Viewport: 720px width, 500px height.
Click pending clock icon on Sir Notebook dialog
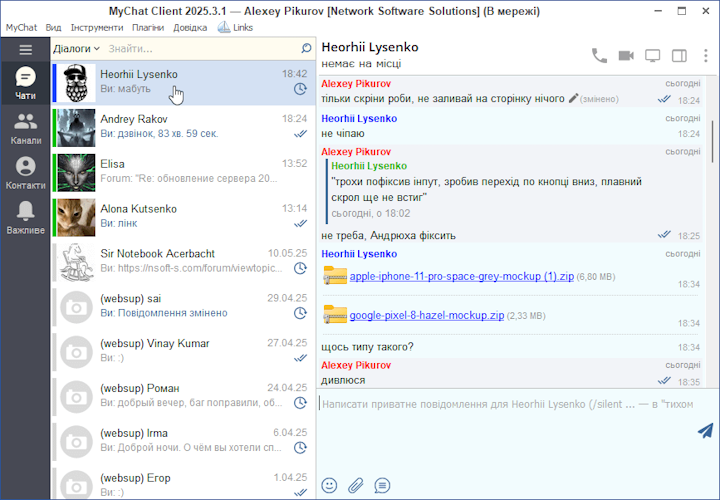click(x=300, y=268)
